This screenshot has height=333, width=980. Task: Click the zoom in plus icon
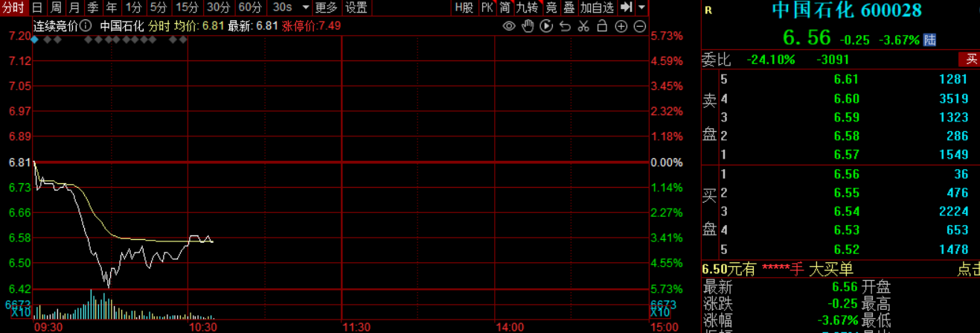(x=621, y=27)
